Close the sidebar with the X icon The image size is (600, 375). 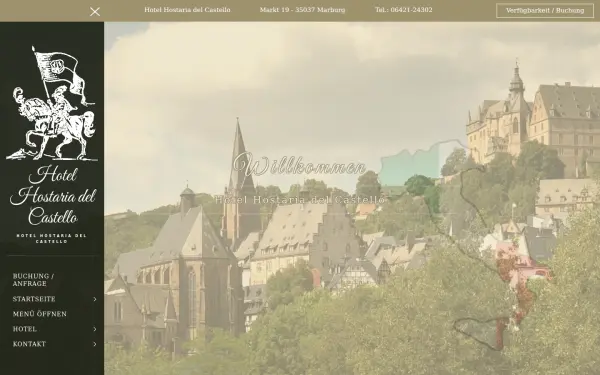[95, 11]
